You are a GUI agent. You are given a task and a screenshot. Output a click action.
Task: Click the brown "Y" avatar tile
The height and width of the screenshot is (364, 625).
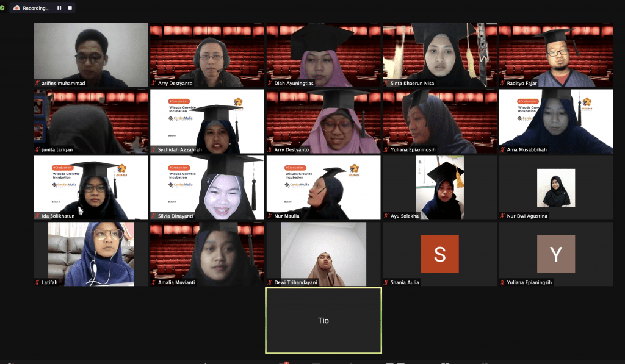pos(556,254)
